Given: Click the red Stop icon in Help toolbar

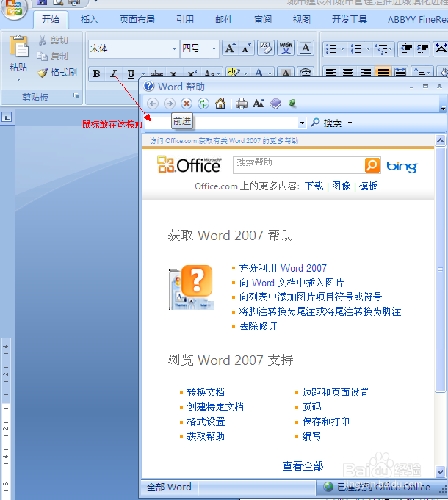Looking at the screenshot, I should tap(187, 104).
